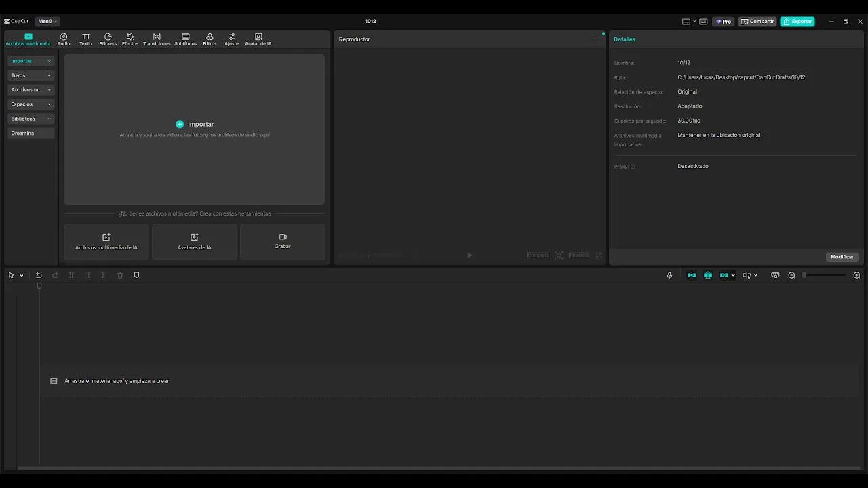Expand the Archivos m... sidebar section
The width and height of the screenshot is (868, 488).
(31, 89)
